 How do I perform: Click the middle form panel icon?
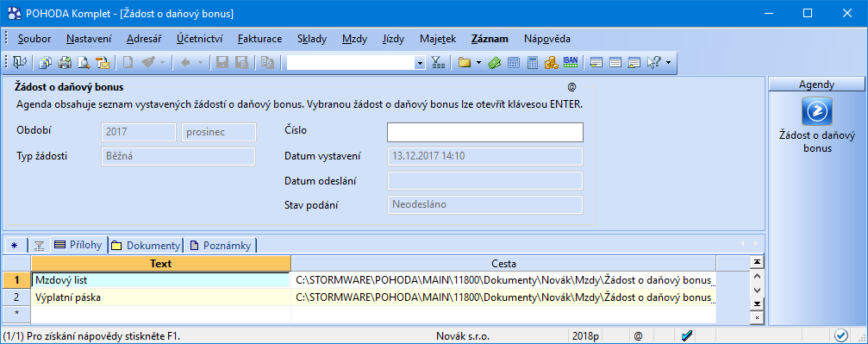615,63
